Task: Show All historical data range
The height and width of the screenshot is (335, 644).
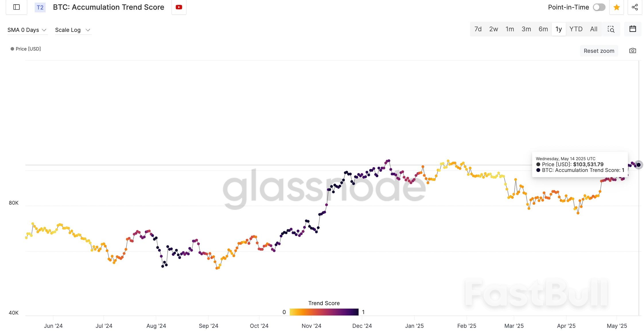Action: 594,29
